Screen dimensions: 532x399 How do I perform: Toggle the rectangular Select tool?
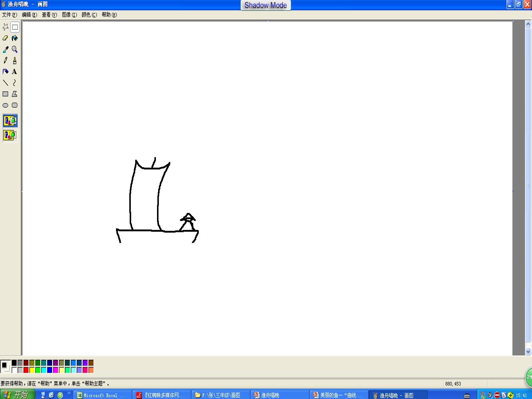pyautogui.click(x=15, y=27)
